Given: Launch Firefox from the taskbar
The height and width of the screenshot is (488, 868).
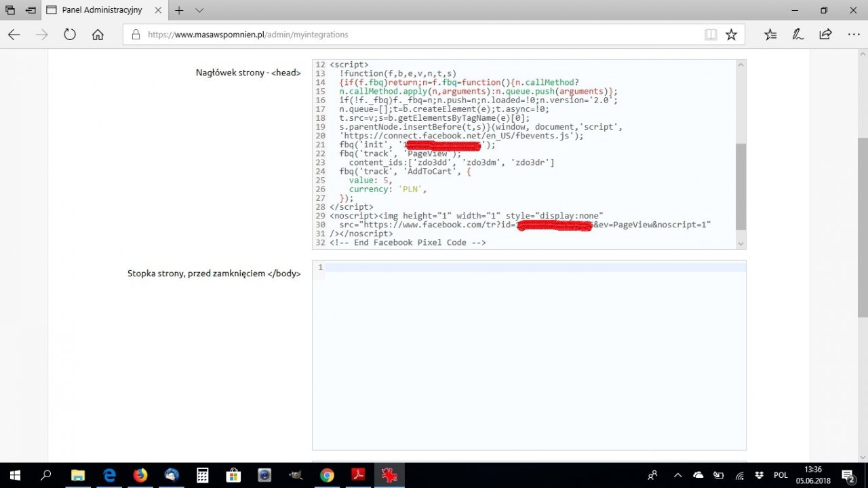Looking at the screenshot, I should tap(140, 475).
